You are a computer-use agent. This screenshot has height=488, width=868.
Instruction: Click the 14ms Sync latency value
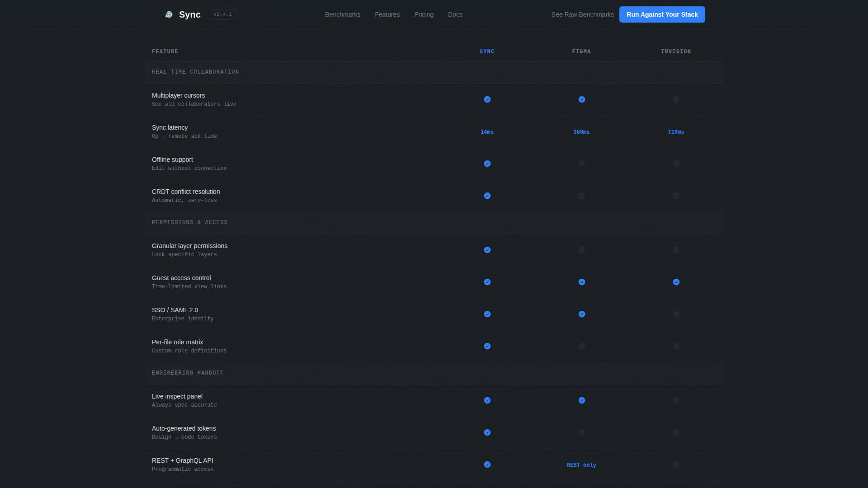click(487, 132)
